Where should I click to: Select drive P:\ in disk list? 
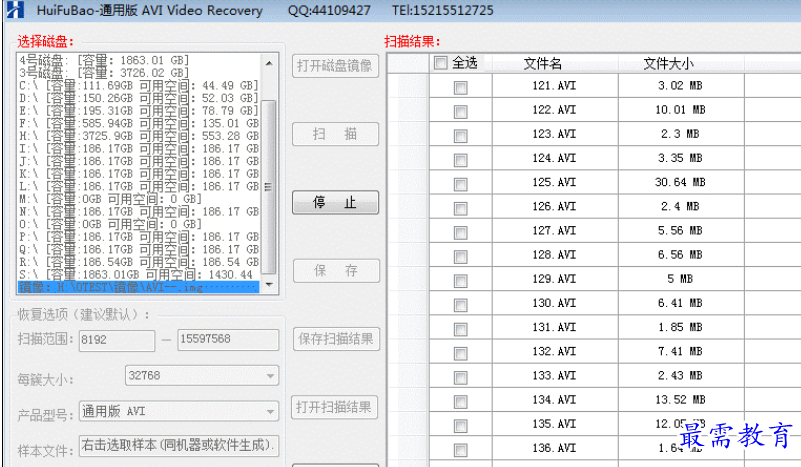pos(138,237)
